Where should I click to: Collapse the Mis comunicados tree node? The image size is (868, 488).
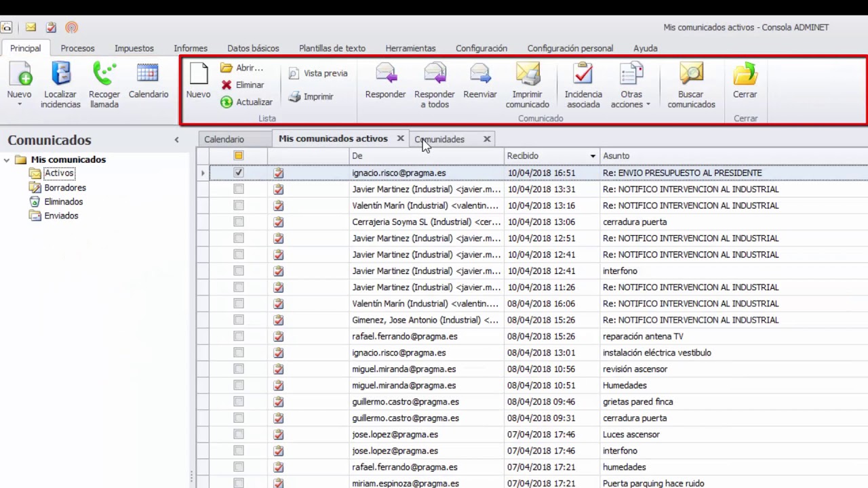7,160
